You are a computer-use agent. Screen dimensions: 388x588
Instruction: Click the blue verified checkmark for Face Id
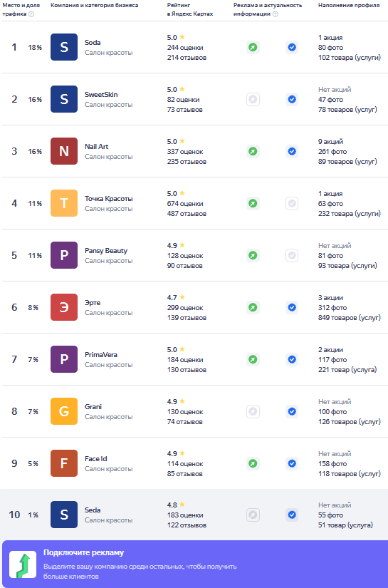click(292, 463)
